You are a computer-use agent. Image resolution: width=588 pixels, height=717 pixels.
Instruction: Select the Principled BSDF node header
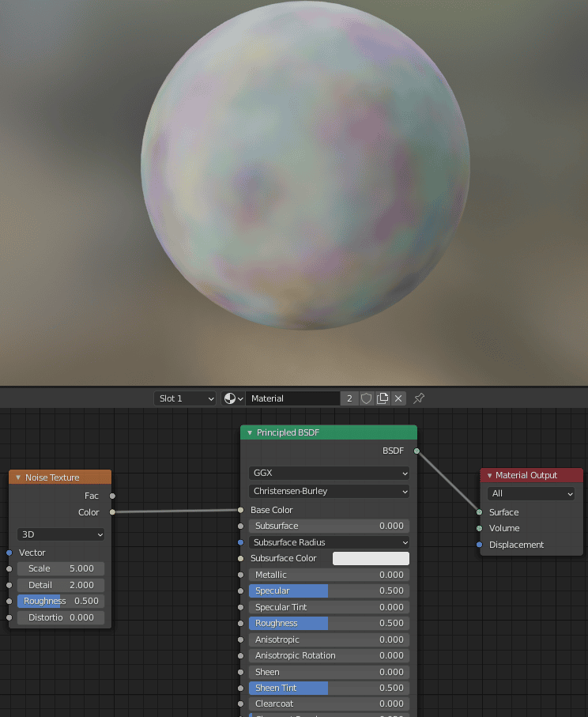click(x=329, y=432)
